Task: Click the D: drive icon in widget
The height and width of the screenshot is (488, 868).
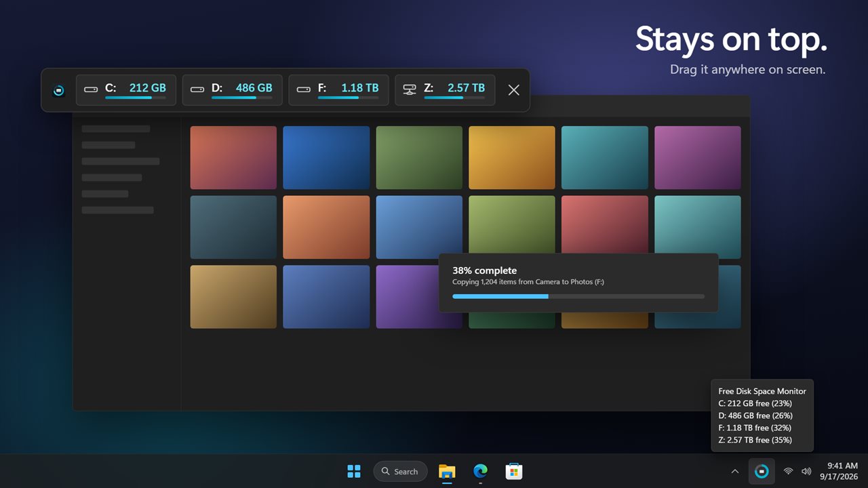Action: [197, 89]
